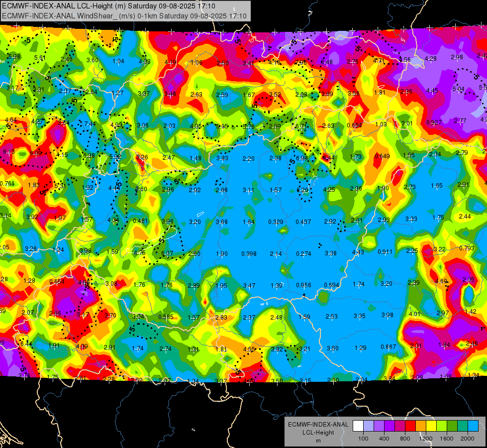Screen dimensions: 487x448
Task: Click the red swatch in the legend
Action: pos(410,426)
